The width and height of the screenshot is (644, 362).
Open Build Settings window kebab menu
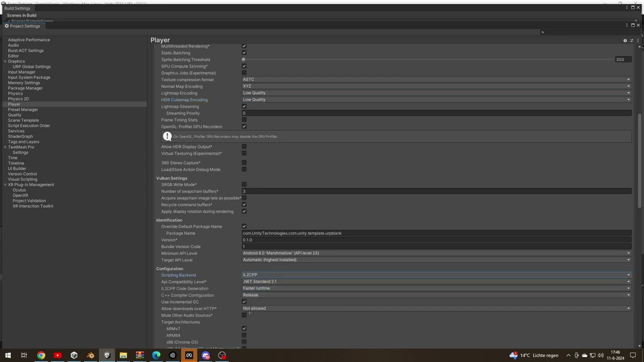(x=627, y=8)
